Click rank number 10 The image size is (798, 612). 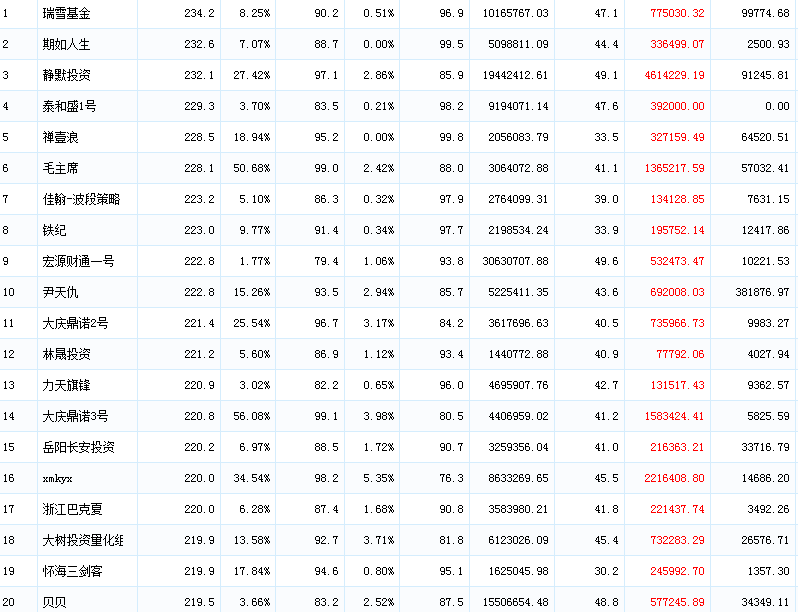tap(9, 293)
